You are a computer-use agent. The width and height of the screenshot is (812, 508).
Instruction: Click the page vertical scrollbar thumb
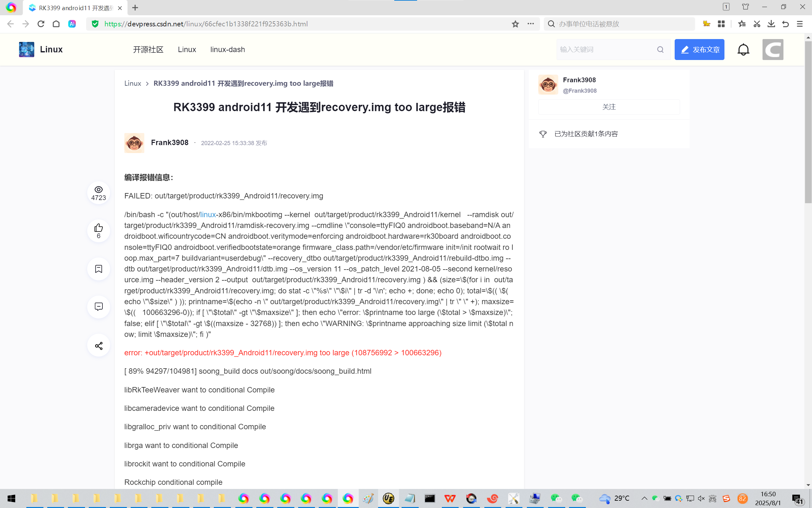click(x=808, y=122)
